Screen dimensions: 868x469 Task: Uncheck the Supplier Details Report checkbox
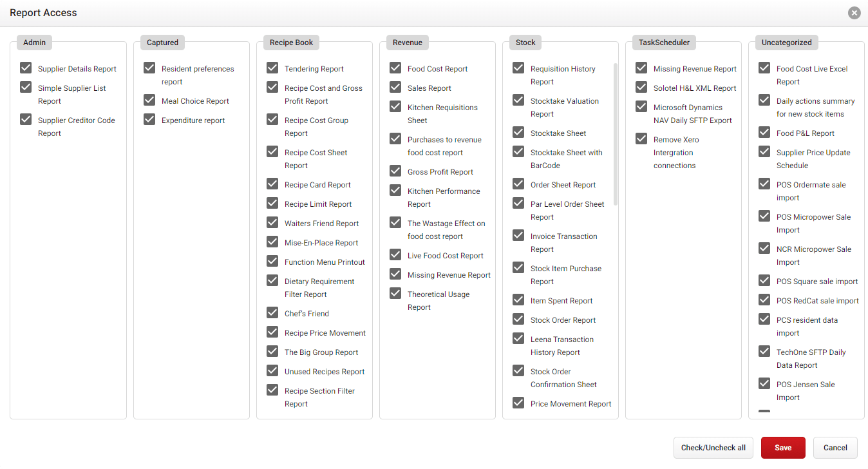pyautogui.click(x=26, y=68)
